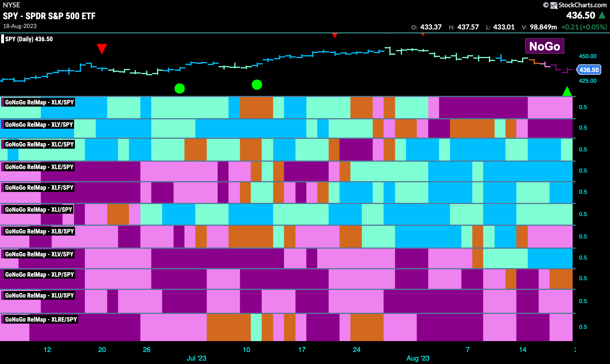Click the NoGo badge on price chart
610x364 pixels.
point(545,46)
